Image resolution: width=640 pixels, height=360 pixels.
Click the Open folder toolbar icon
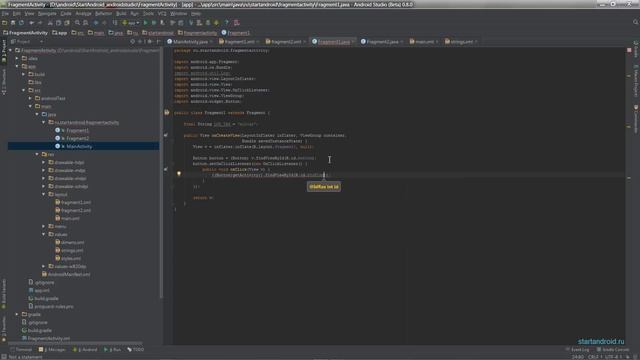(x=4, y=23)
